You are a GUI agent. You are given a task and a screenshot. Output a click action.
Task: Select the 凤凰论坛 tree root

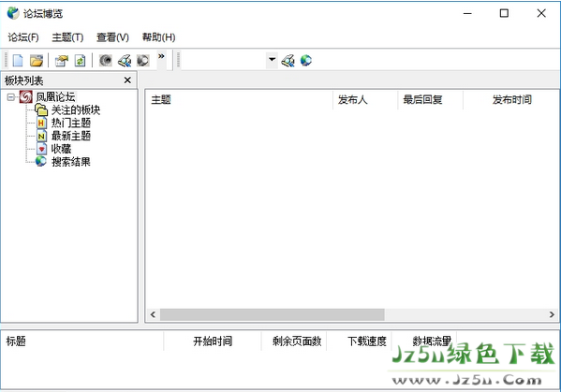pyautogui.click(x=55, y=97)
